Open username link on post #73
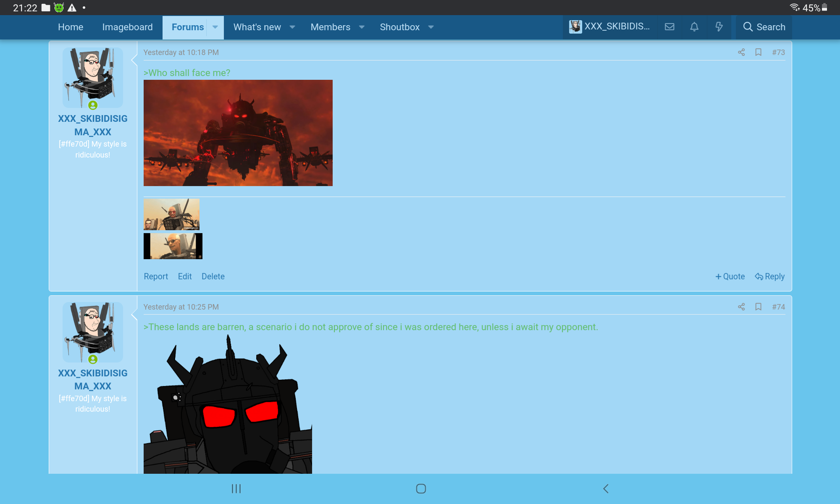Screen dimensions: 840x504 tap(93, 125)
